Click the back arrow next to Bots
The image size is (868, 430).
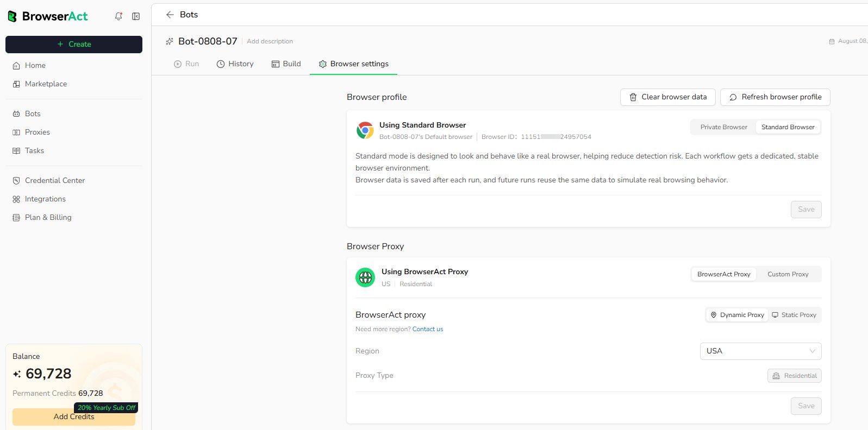(170, 15)
